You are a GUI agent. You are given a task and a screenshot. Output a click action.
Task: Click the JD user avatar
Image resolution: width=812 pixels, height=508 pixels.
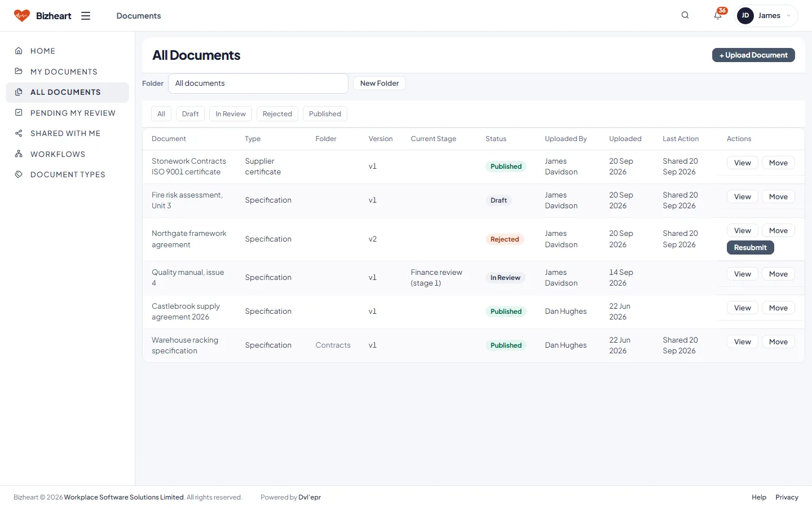tap(745, 16)
